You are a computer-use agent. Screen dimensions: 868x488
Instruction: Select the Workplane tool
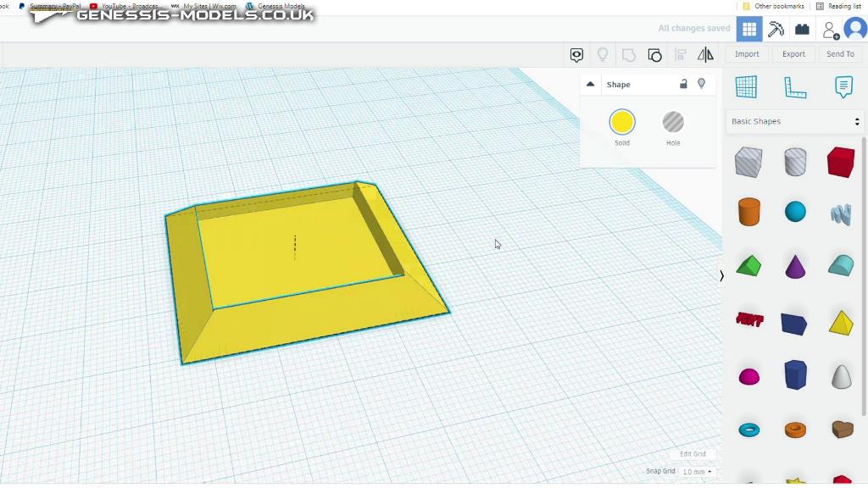click(x=746, y=87)
